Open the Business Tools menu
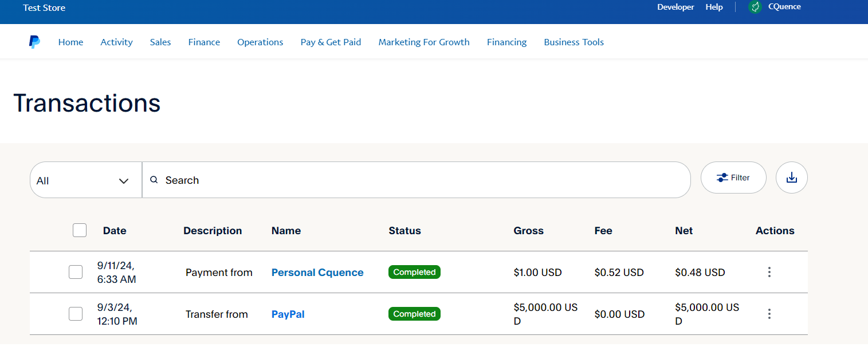This screenshot has width=868, height=347. [574, 42]
